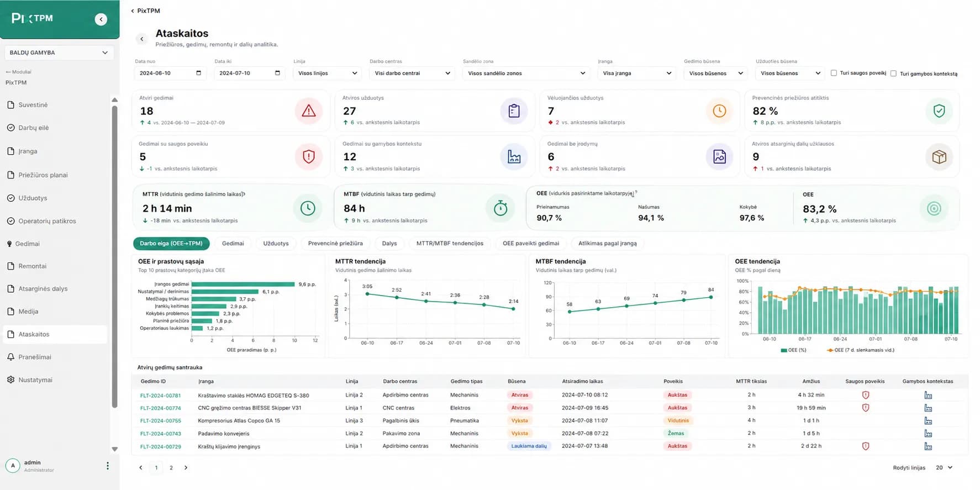Enable the 'Turi saugos poveikį' checkbox

click(834, 73)
